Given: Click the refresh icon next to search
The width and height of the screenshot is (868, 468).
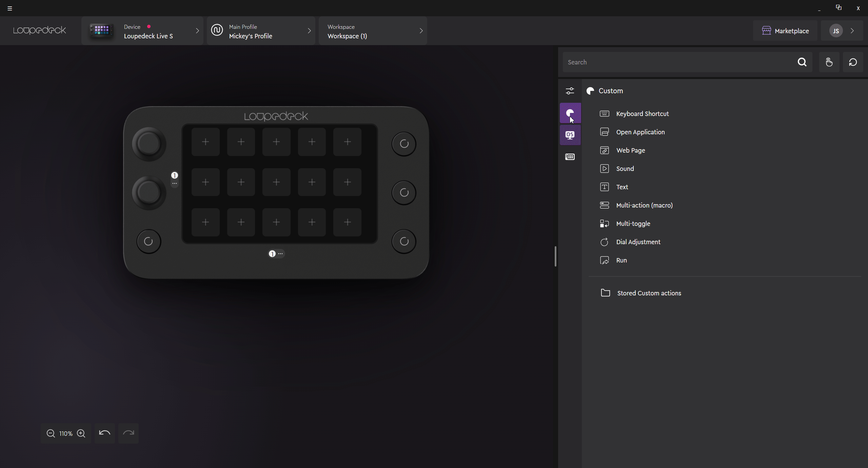Looking at the screenshot, I should pos(853,62).
